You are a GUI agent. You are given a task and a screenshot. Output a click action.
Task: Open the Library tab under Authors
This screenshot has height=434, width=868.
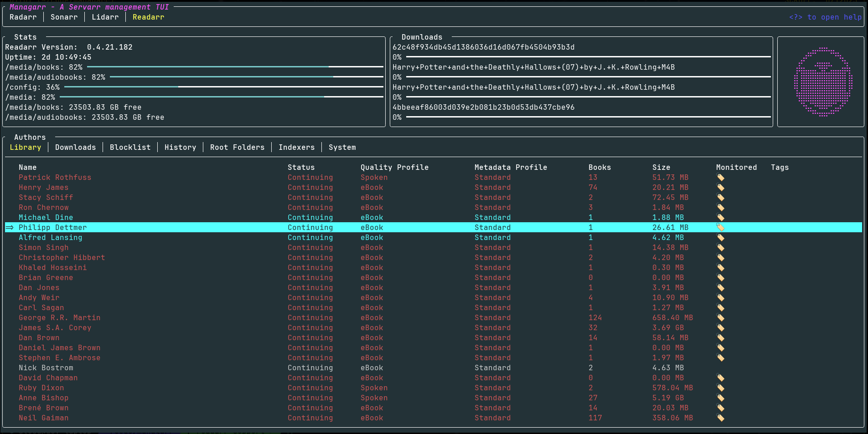tap(26, 148)
